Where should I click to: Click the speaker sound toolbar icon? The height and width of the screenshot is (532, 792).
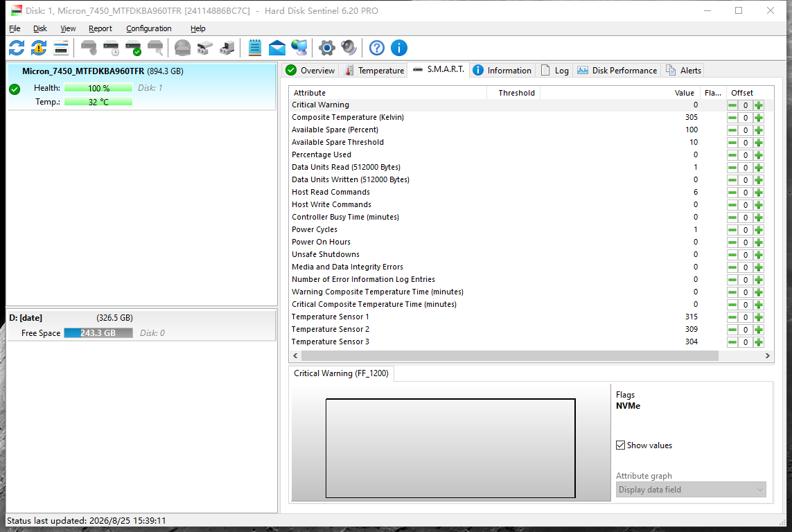point(349,48)
